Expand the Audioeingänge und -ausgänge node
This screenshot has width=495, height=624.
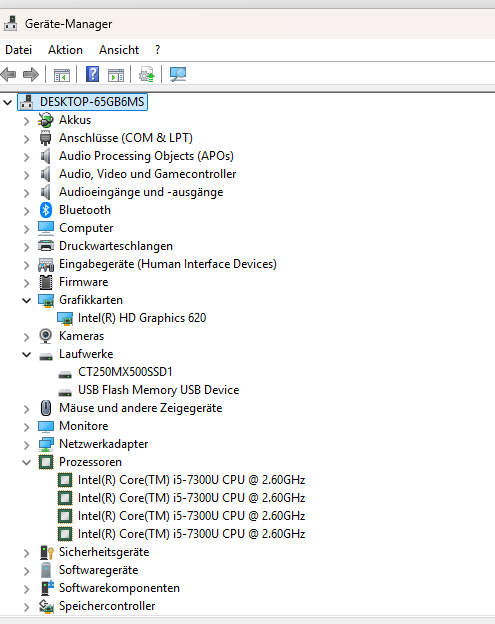pyautogui.click(x=26, y=193)
